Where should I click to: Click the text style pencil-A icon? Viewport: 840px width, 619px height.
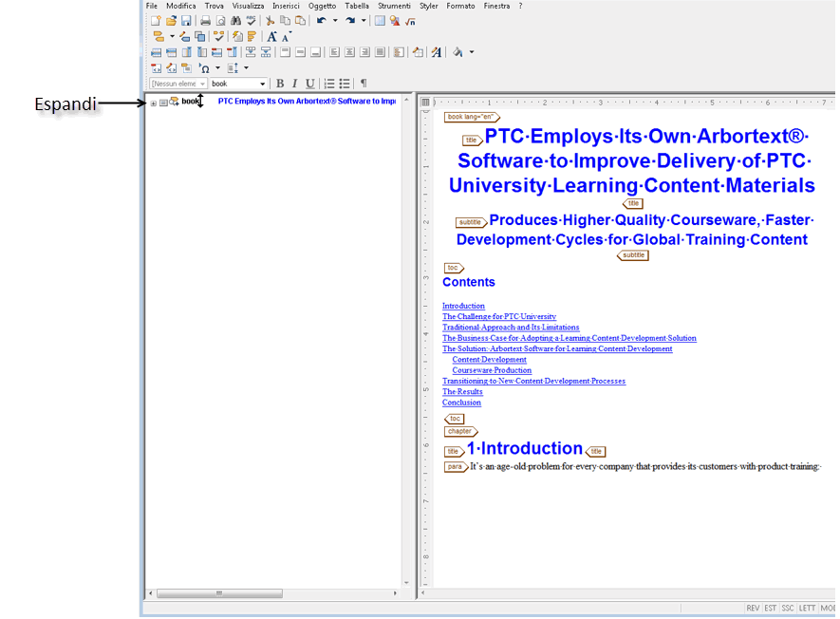click(437, 52)
